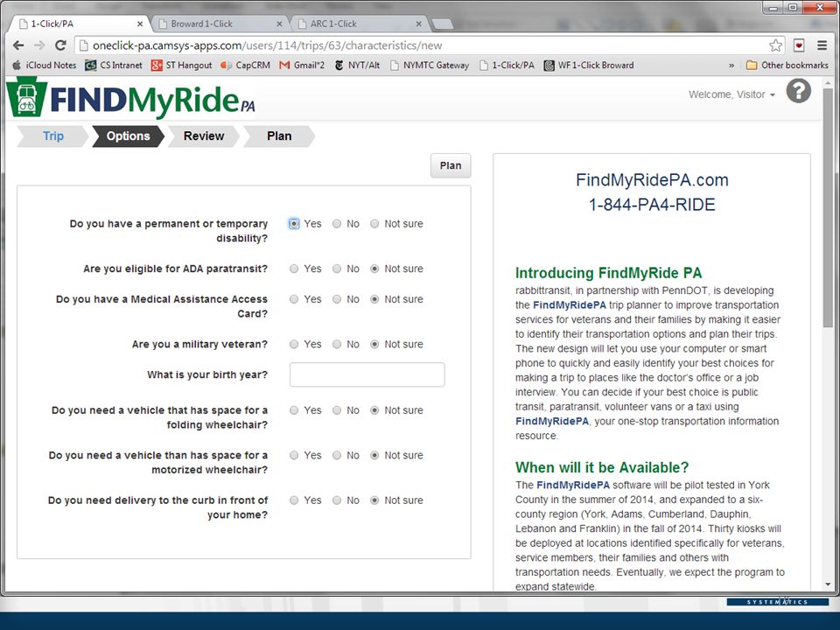Screen dimensions: 840x630
Task: Select Yes for ADA paratransit eligibility
Action: click(294, 269)
